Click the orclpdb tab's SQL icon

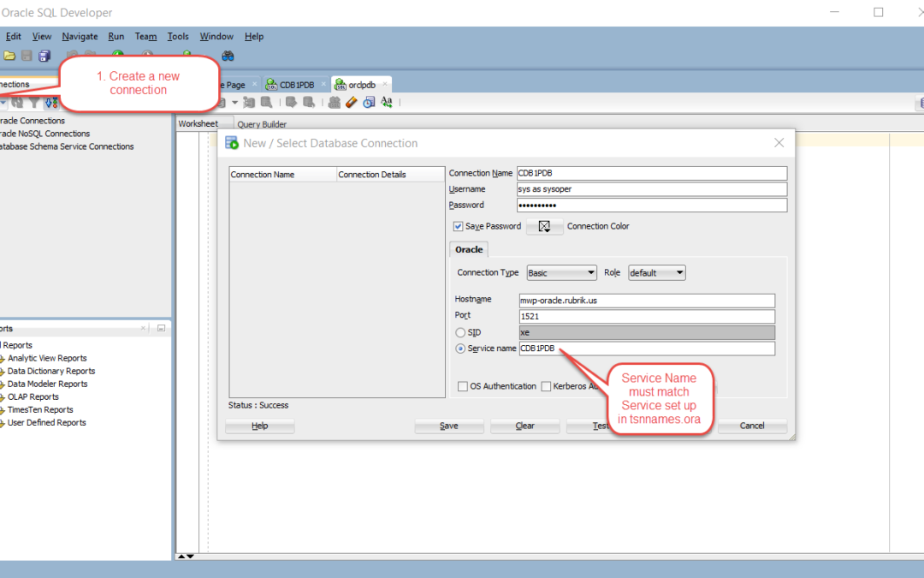340,85
